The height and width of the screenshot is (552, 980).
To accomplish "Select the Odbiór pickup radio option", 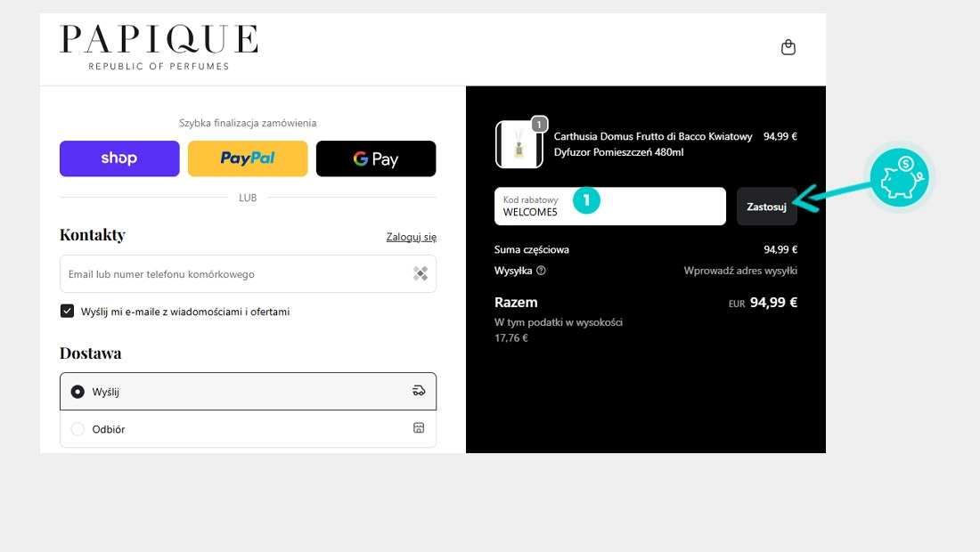I will [x=78, y=429].
